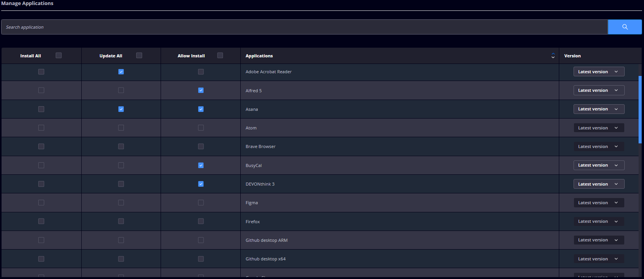Enable Install for Atom
This screenshot has width=644, height=279.
coord(41,128)
